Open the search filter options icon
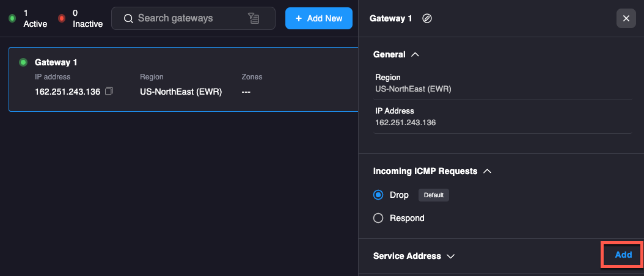644x276 pixels. point(254,18)
